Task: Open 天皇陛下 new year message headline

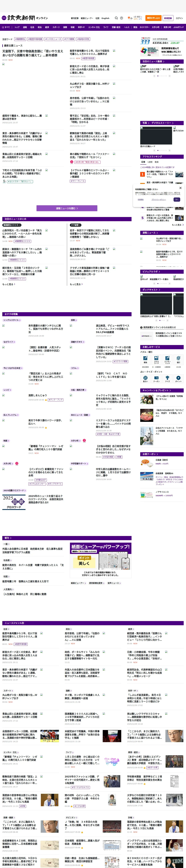Action: [33, 53]
